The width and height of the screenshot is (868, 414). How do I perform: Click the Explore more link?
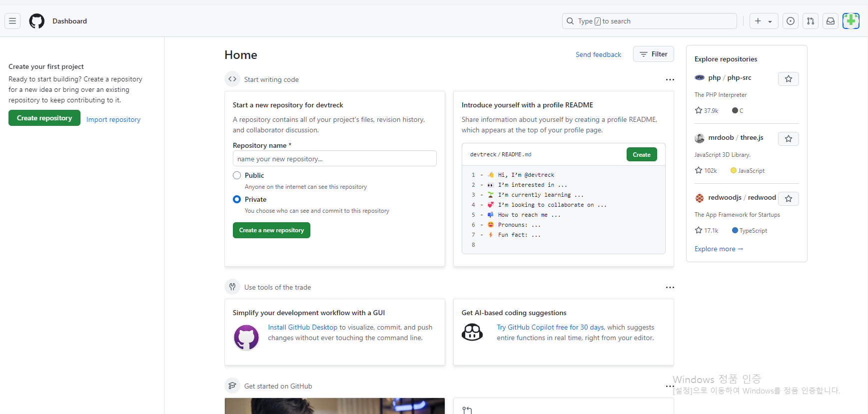point(719,249)
